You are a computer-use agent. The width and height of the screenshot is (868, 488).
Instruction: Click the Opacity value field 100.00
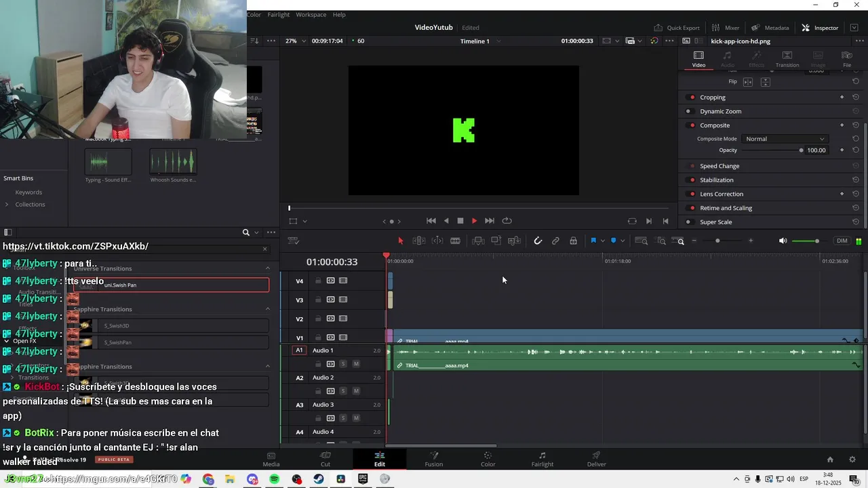tap(816, 150)
